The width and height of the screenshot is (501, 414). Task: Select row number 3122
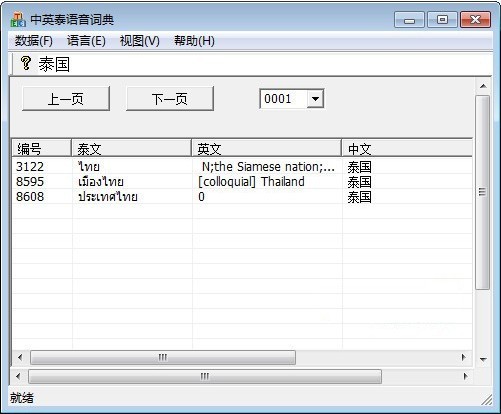tap(30, 167)
